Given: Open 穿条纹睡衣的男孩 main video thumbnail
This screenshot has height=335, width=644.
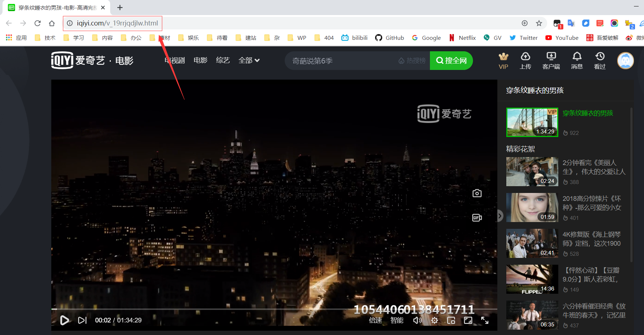Looking at the screenshot, I should [532, 122].
